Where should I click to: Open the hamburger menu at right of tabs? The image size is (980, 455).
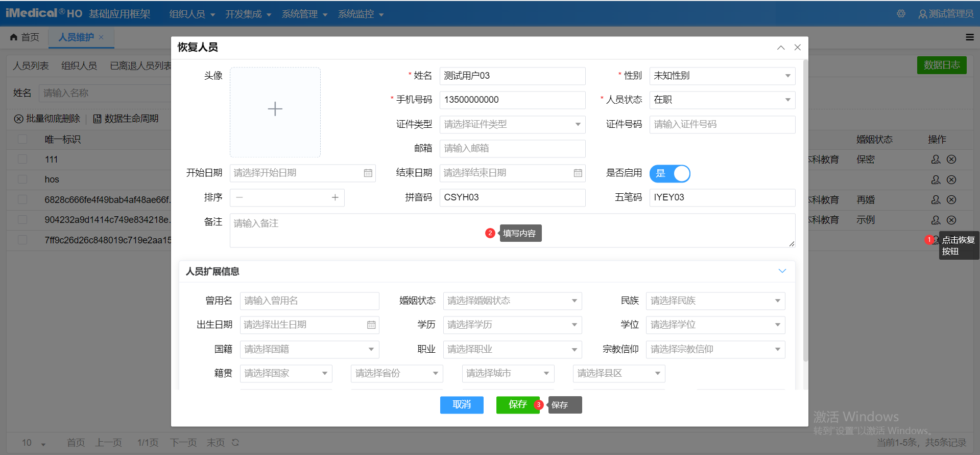[x=970, y=37]
